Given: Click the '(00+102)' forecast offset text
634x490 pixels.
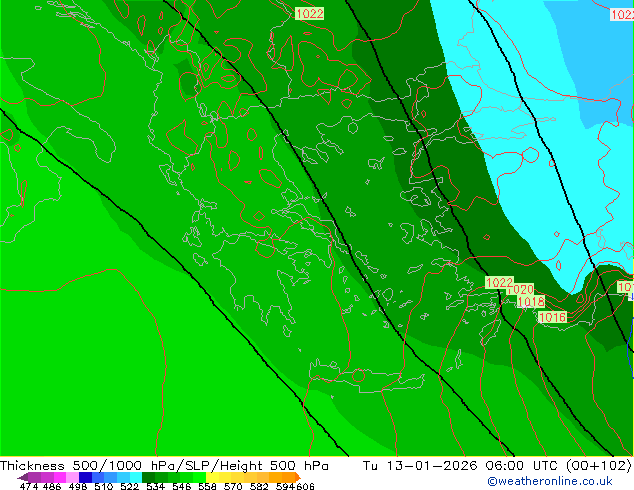Looking at the screenshot, I should (x=598, y=466).
